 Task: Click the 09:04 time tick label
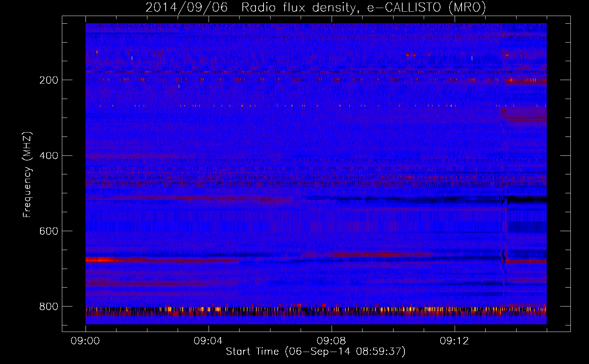[208, 341]
